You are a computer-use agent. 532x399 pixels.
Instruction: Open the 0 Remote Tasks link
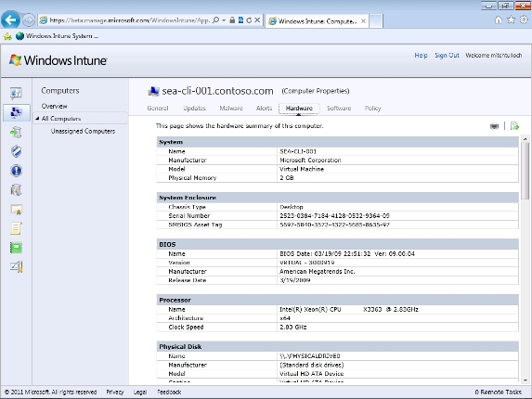(x=498, y=392)
